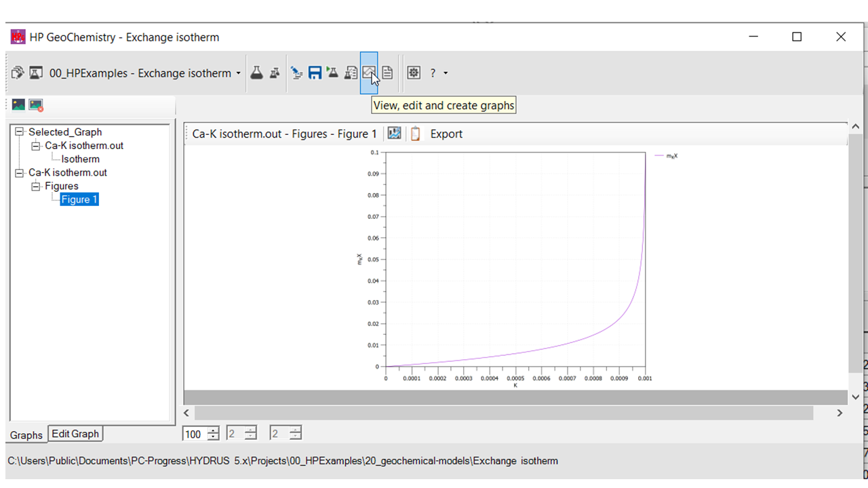Click the text document icon in toolbar
The image size is (868, 488).
[x=387, y=73]
